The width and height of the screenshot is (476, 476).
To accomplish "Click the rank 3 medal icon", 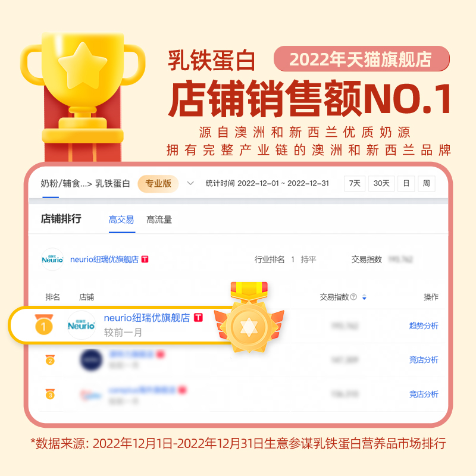I will [50, 394].
